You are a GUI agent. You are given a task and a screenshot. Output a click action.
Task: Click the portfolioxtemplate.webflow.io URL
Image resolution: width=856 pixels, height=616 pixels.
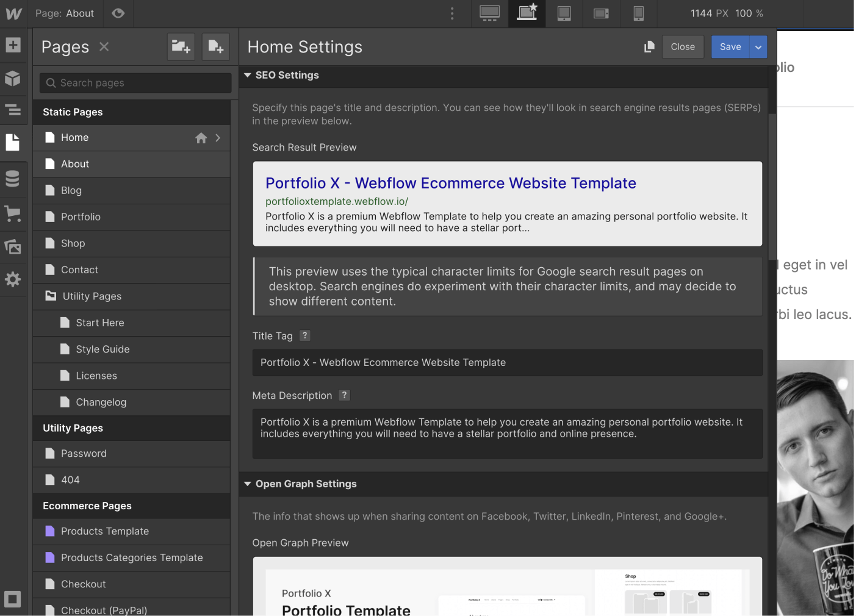(x=337, y=201)
